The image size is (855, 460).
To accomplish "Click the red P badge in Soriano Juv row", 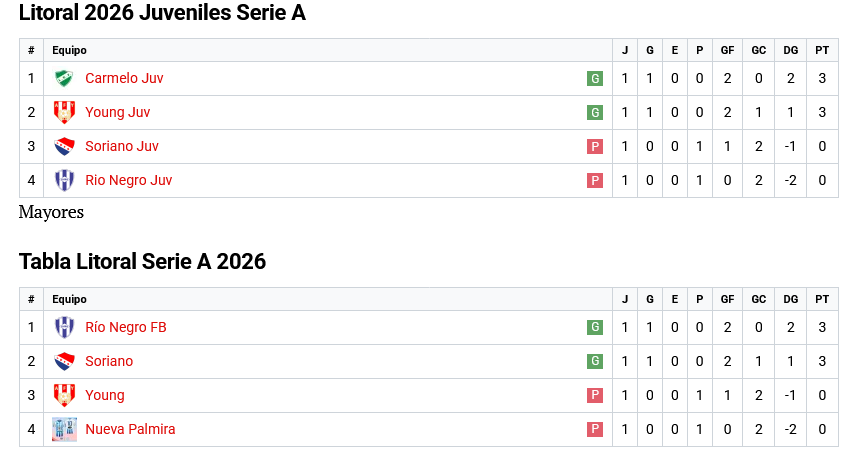I will coord(595,147).
